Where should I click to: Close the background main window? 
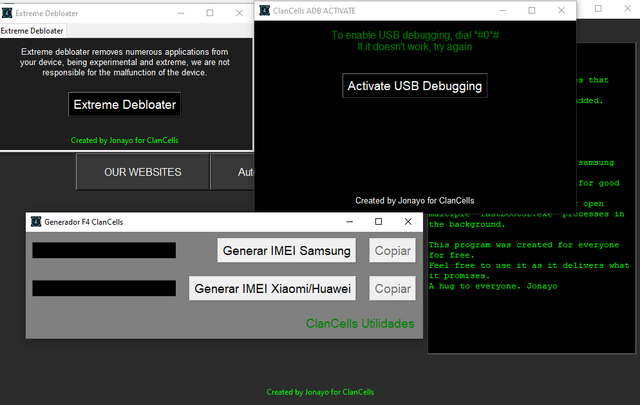627,9
